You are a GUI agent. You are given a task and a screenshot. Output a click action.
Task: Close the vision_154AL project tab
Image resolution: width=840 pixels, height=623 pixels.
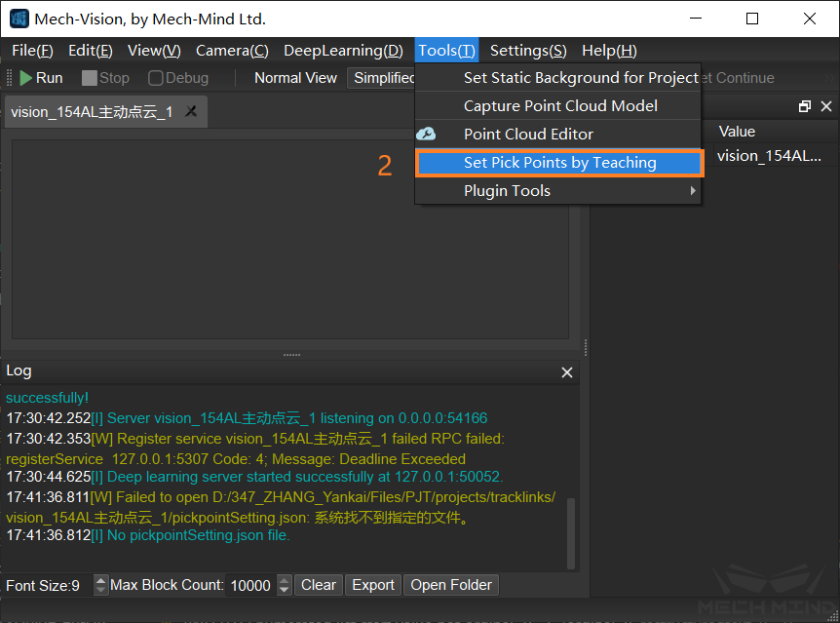click(x=191, y=112)
